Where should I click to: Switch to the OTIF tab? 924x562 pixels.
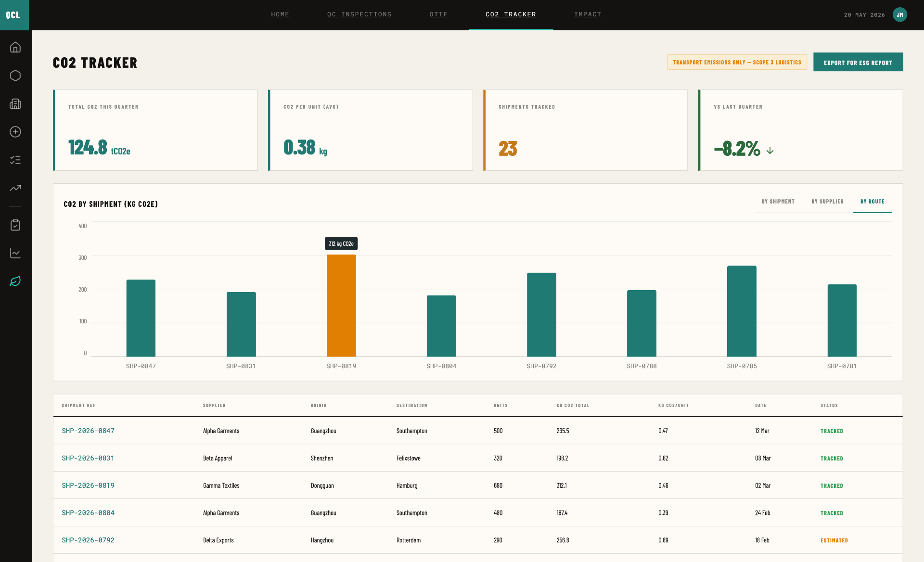(438, 14)
